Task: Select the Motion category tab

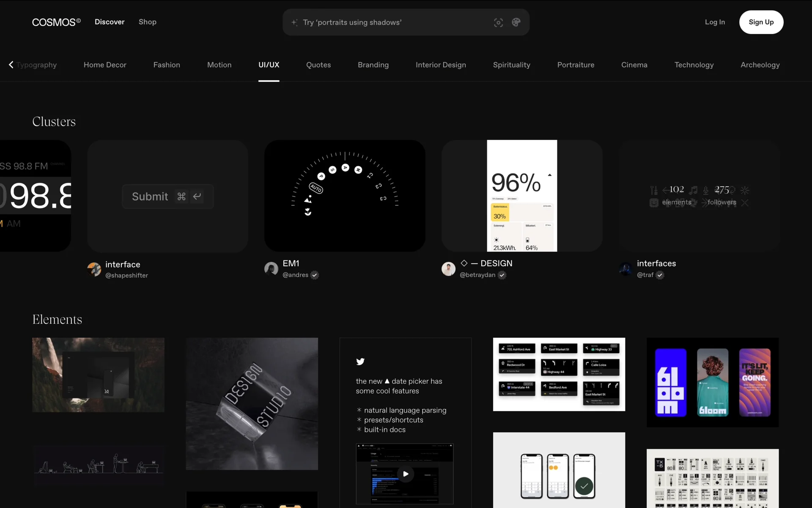Action: pyautogui.click(x=219, y=65)
